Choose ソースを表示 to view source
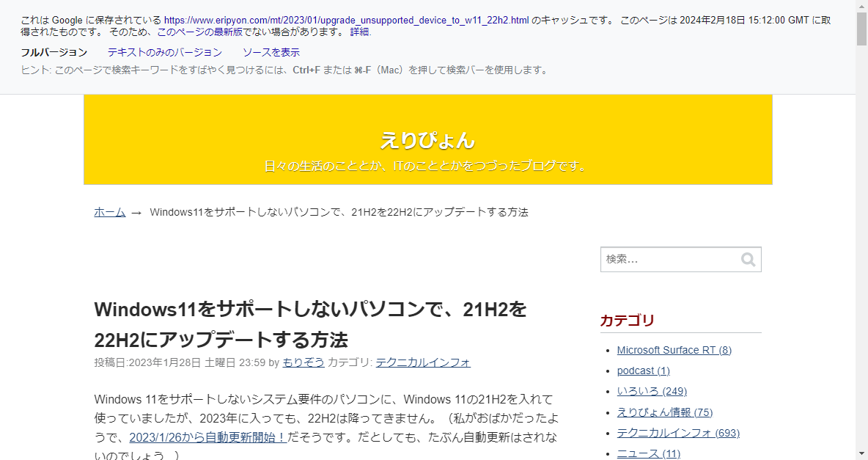 tap(271, 52)
